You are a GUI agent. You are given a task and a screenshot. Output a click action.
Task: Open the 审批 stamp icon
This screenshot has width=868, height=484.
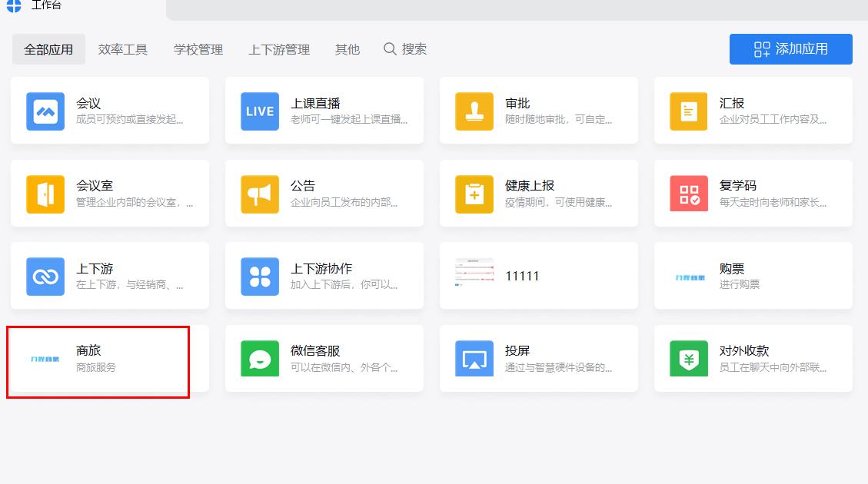(474, 111)
